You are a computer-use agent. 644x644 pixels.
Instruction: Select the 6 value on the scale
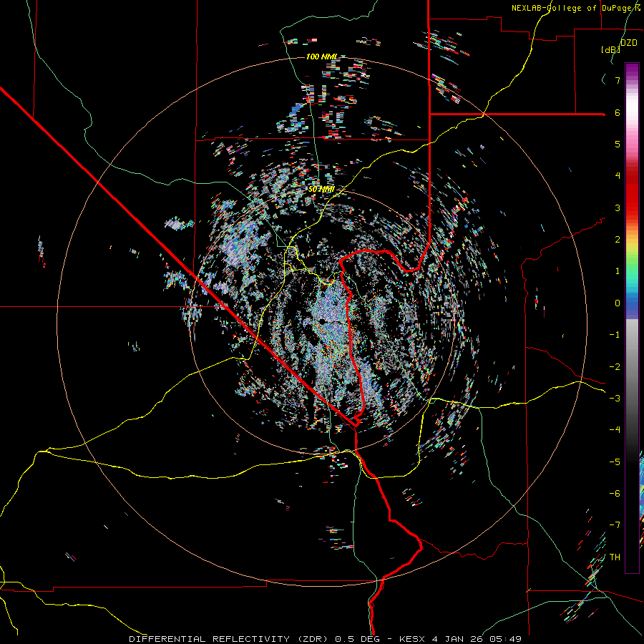[x=618, y=112]
